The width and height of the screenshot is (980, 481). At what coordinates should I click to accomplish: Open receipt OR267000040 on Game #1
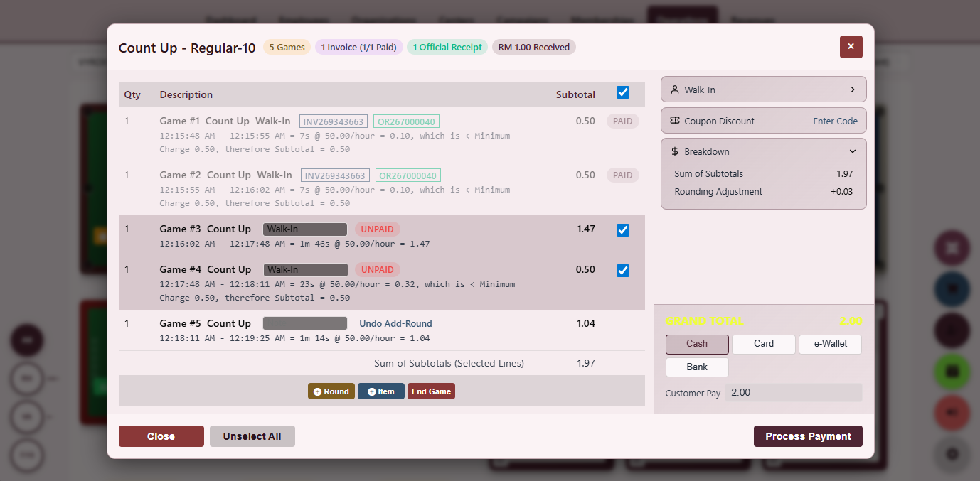tap(406, 121)
